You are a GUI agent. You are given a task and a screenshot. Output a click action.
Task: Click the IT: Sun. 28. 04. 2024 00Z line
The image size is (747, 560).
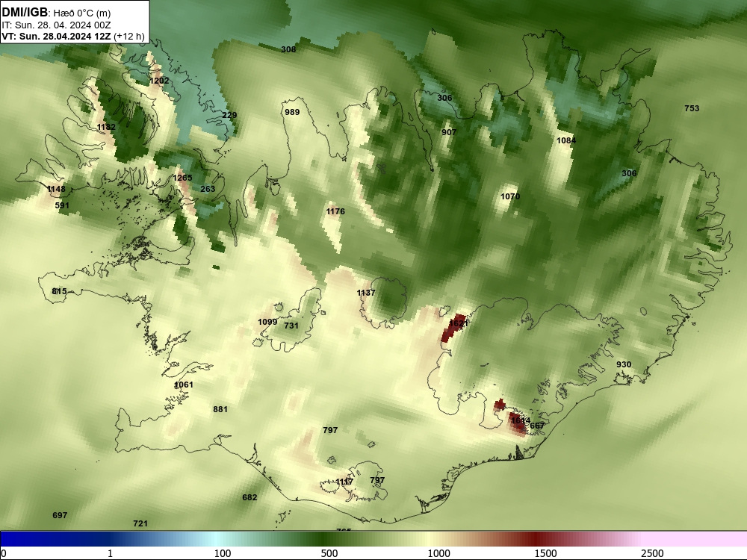pos(56,25)
